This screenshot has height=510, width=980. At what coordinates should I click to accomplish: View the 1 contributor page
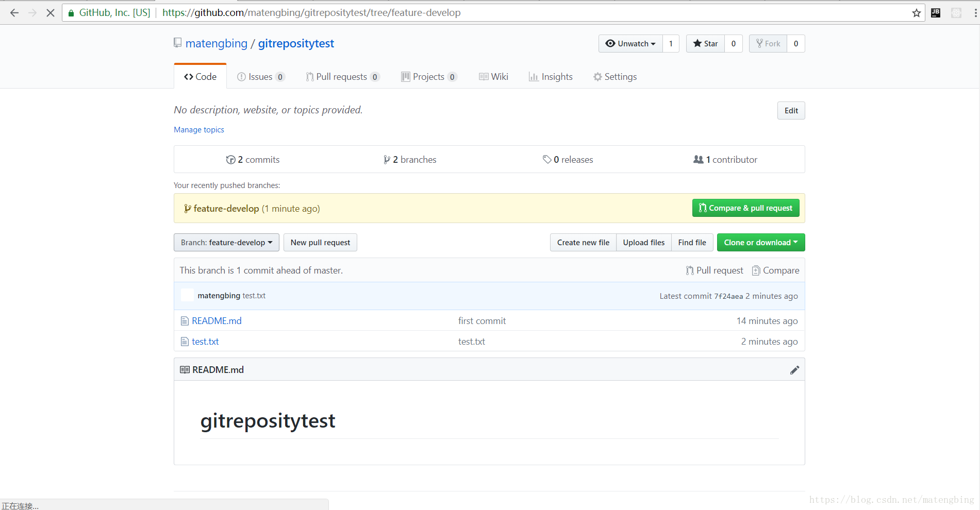pos(725,160)
